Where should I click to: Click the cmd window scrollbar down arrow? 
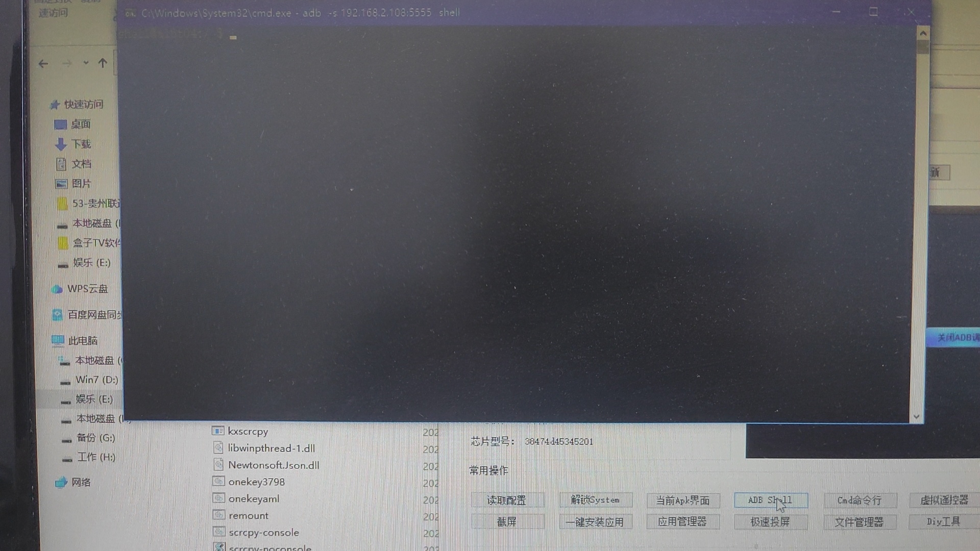(916, 417)
